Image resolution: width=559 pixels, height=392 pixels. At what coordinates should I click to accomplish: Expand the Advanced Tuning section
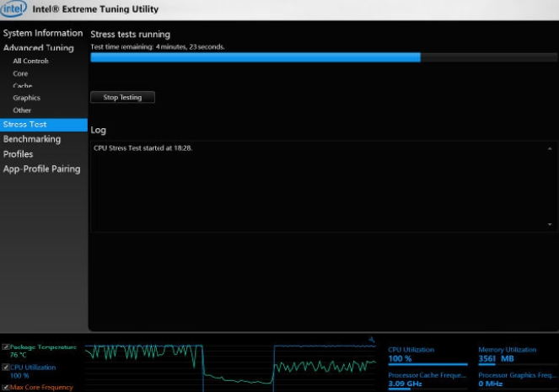click(x=38, y=48)
